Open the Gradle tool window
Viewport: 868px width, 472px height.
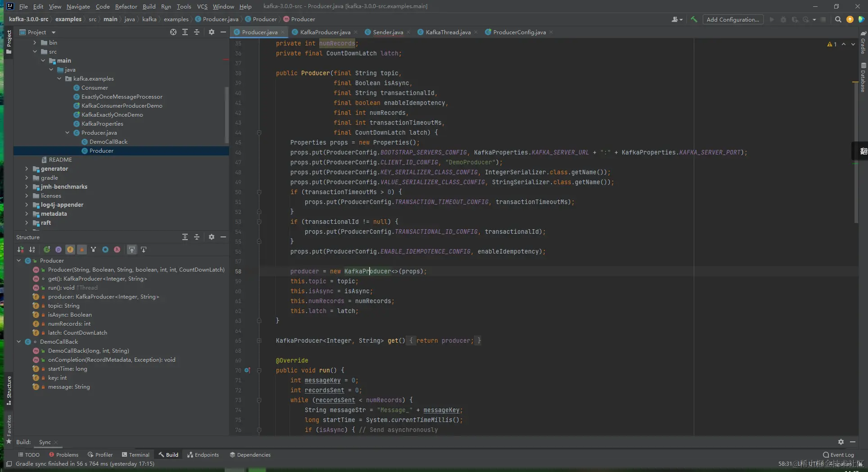pos(863,42)
